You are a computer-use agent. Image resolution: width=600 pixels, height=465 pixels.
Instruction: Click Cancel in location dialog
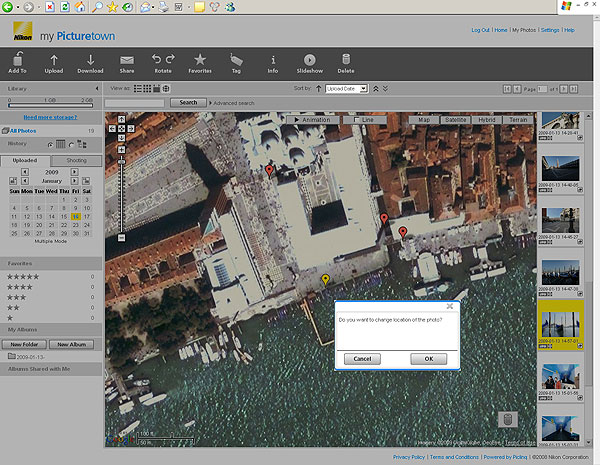coord(362,359)
